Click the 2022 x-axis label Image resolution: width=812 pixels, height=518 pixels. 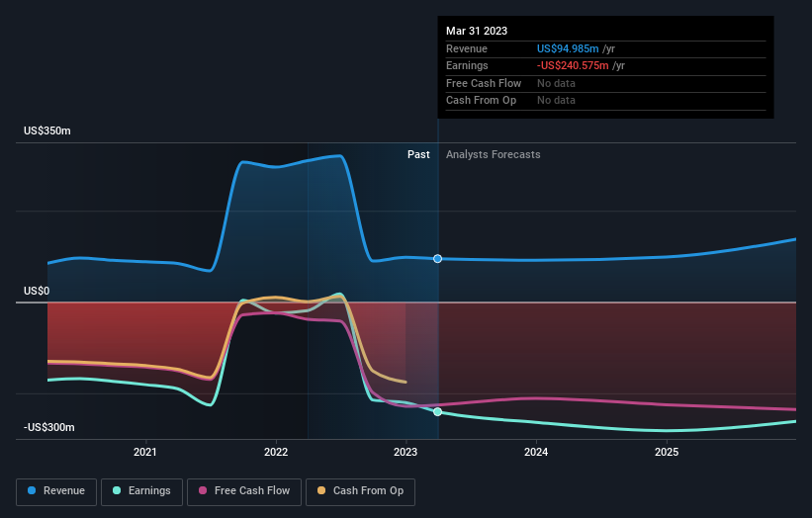pyautogui.click(x=276, y=452)
